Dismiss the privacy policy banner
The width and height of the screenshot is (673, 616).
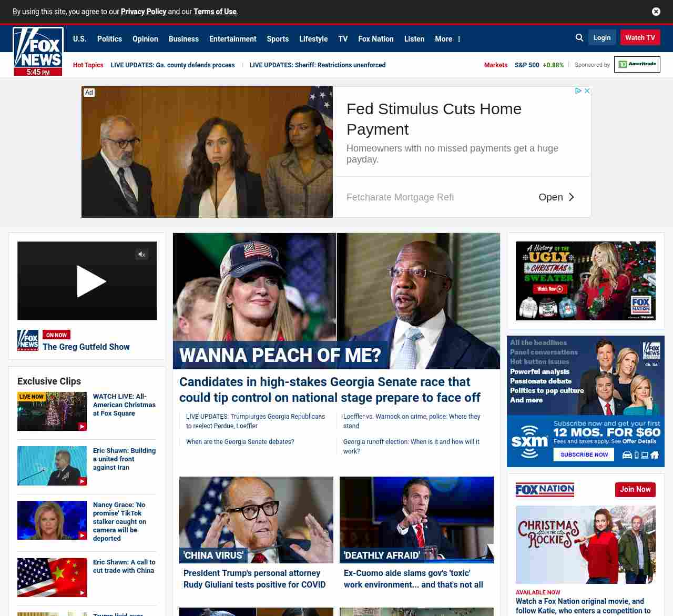pyautogui.click(x=656, y=12)
